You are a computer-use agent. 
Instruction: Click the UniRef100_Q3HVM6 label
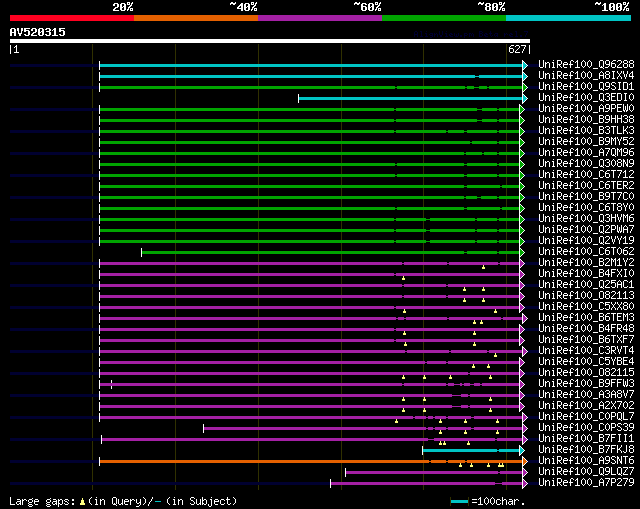[586, 219]
